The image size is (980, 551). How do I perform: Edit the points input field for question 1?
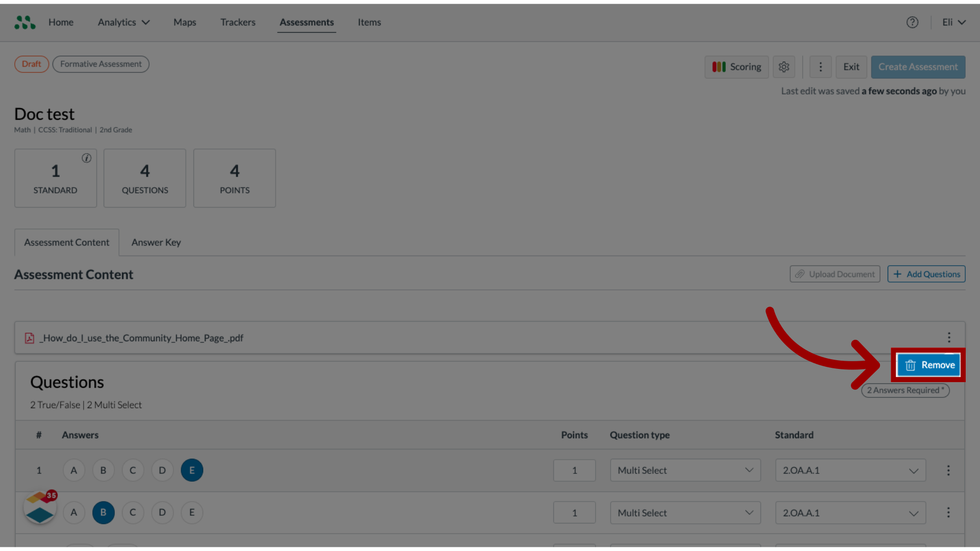coord(574,469)
